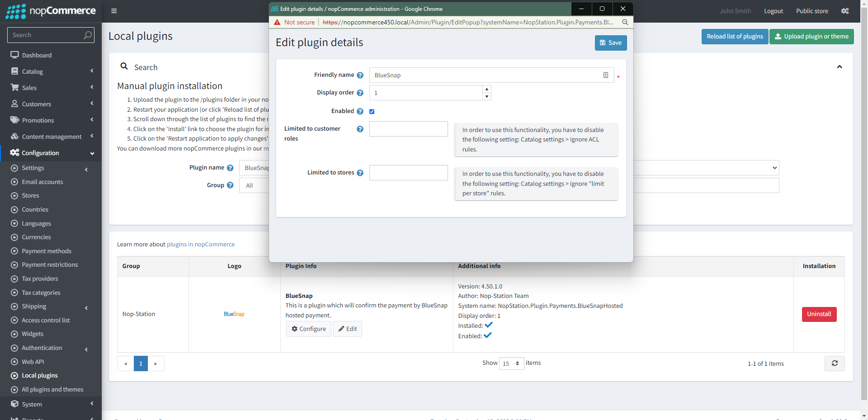Toggle the Enabled checkbox
Image resolution: width=868 pixels, height=420 pixels.
click(372, 111)
